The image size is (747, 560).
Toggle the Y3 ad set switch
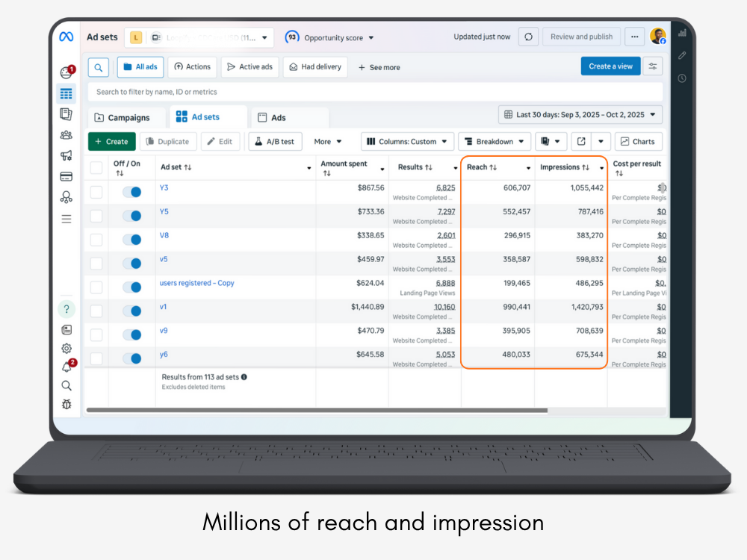[132, 192]
